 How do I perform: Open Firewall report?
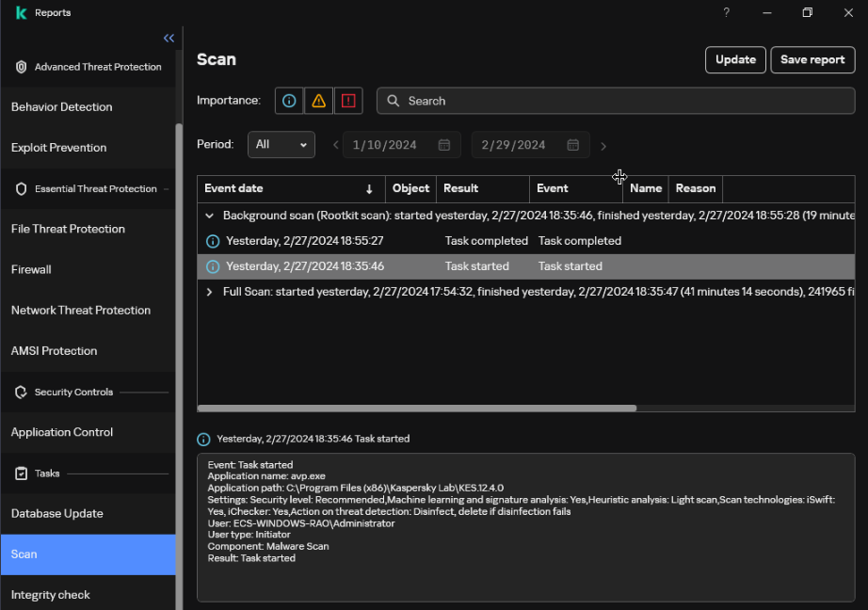(88, 269)
